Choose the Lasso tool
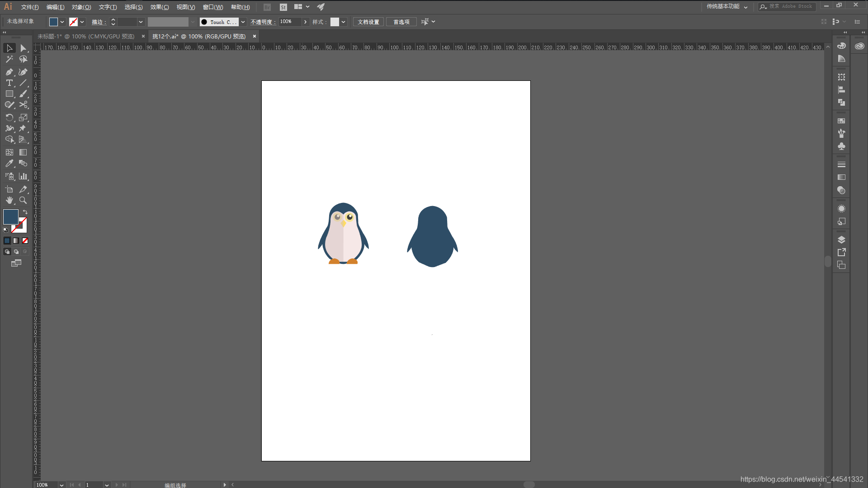This screenshot has width=868, height=488. pos(23,59)
